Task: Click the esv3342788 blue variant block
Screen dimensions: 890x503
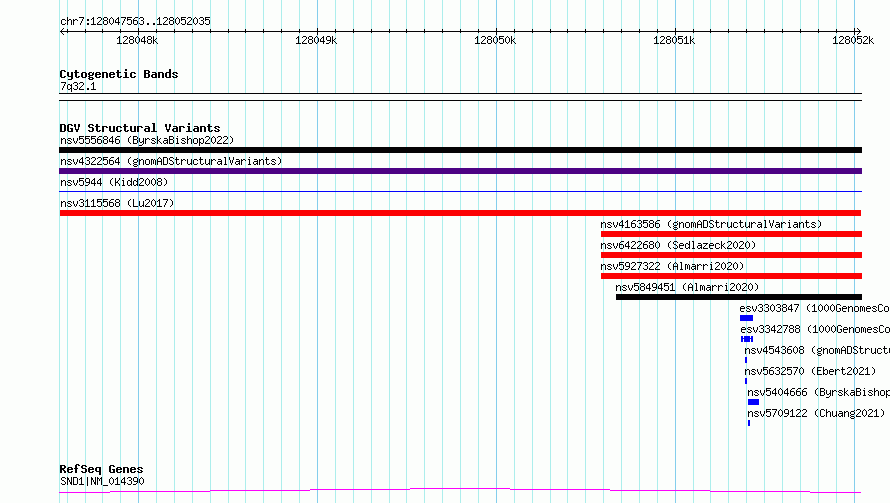Action: [x=747, y=339]
